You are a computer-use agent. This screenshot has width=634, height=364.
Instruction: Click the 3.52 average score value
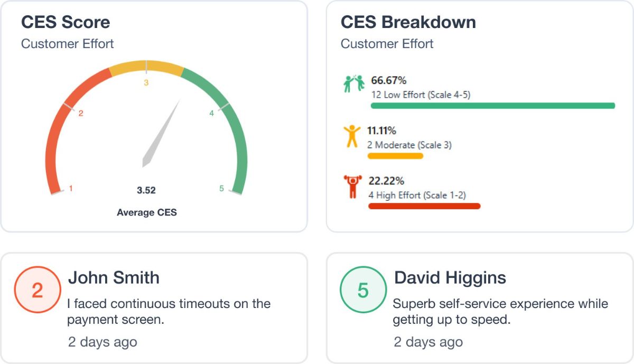(x=146, y=190)
